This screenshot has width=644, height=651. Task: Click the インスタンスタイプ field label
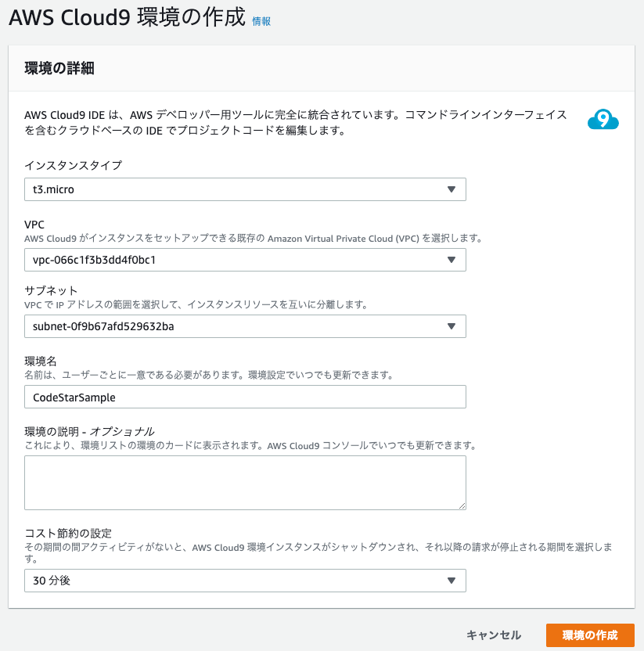(x=73, y=165)
